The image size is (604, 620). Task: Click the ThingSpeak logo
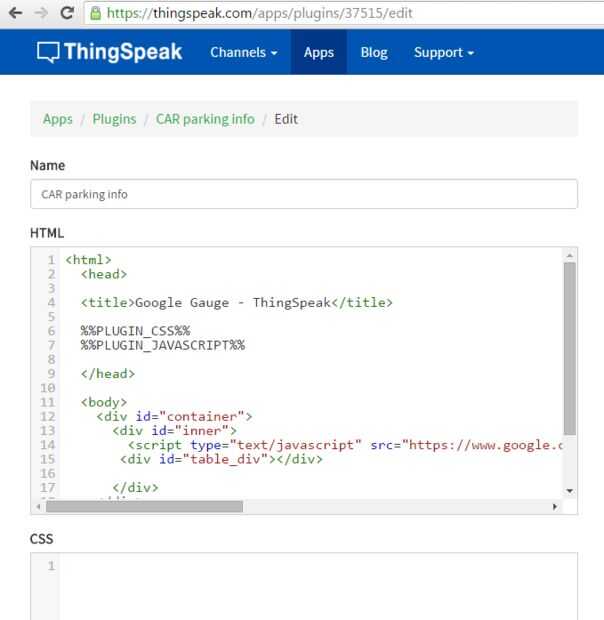[110, 52]
